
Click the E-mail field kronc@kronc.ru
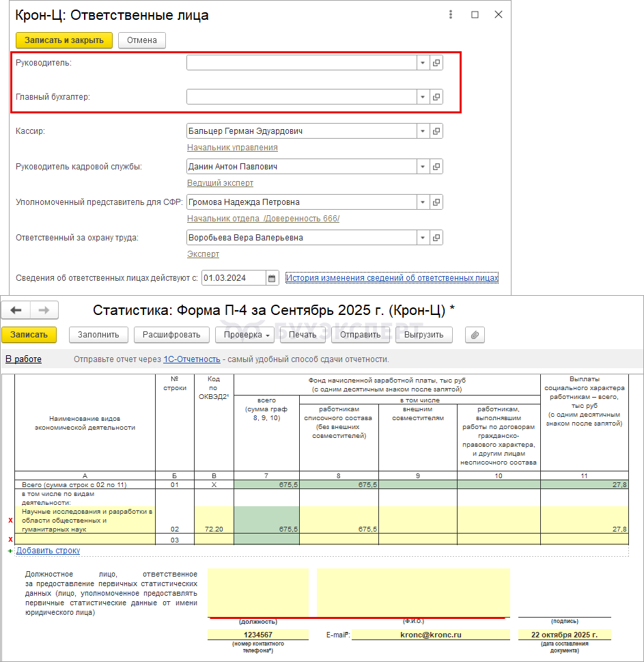431,635
